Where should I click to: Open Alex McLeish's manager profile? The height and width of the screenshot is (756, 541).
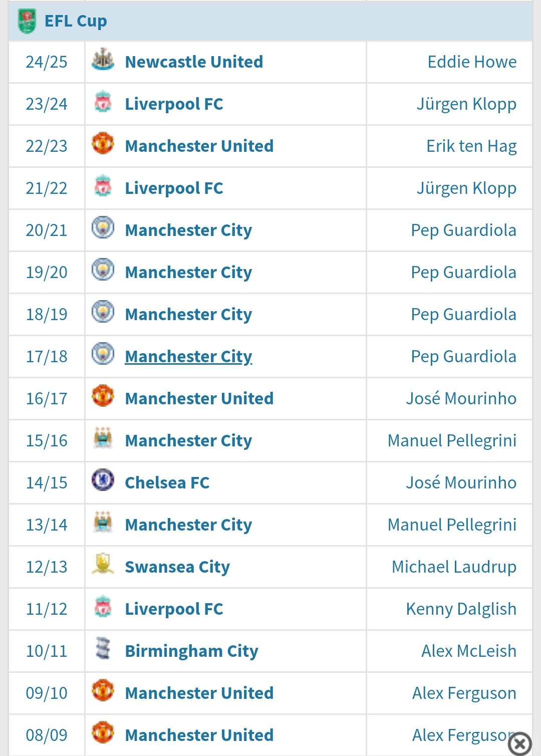point(468,651)
